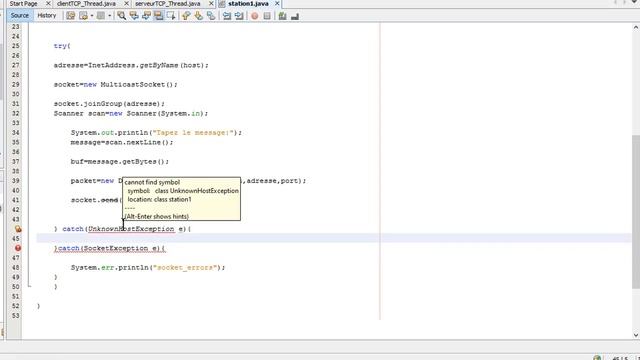Click the "cannot find symbol" tooltip text

[152, 182]
